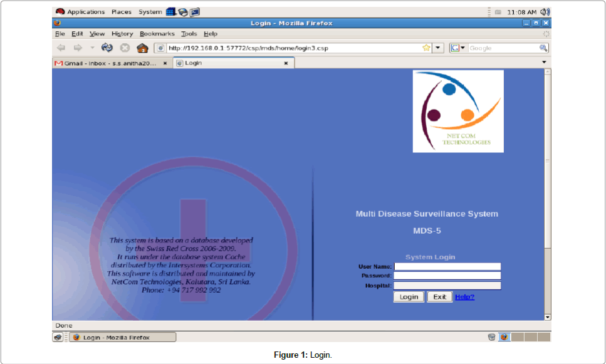Open the Help menu
This screenshot has width=606, height=364.
click(x=211, y=34)
